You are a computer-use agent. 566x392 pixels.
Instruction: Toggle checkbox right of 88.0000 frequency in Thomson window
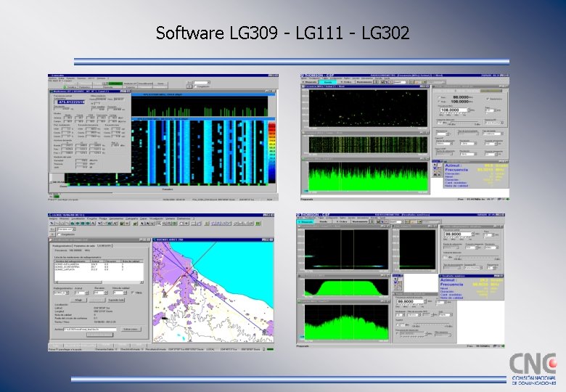[x=488, y=99]
